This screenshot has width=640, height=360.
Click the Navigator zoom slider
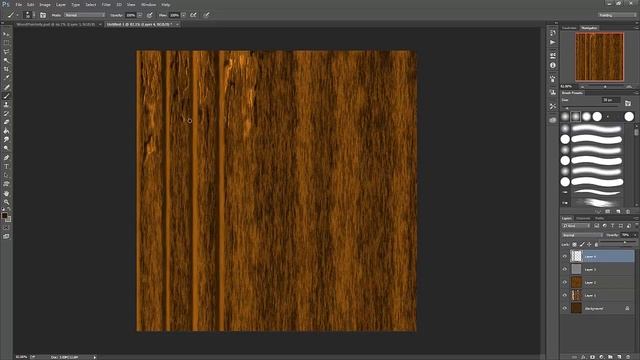tap(605, 87)
